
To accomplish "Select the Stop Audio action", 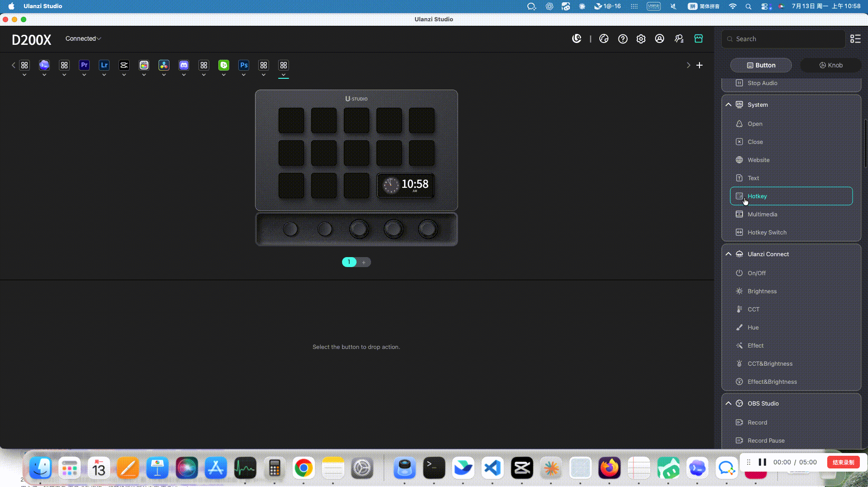I will 791,83.
